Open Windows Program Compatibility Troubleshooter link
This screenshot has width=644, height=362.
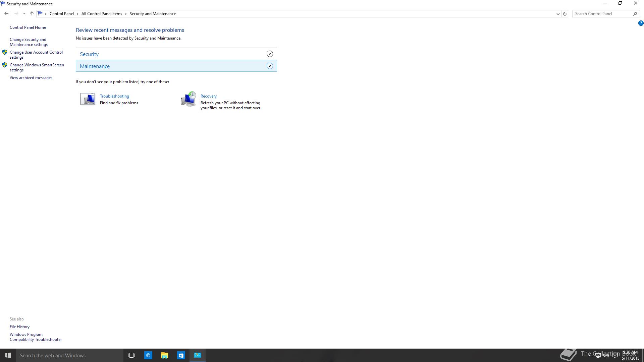coord(36,337)
